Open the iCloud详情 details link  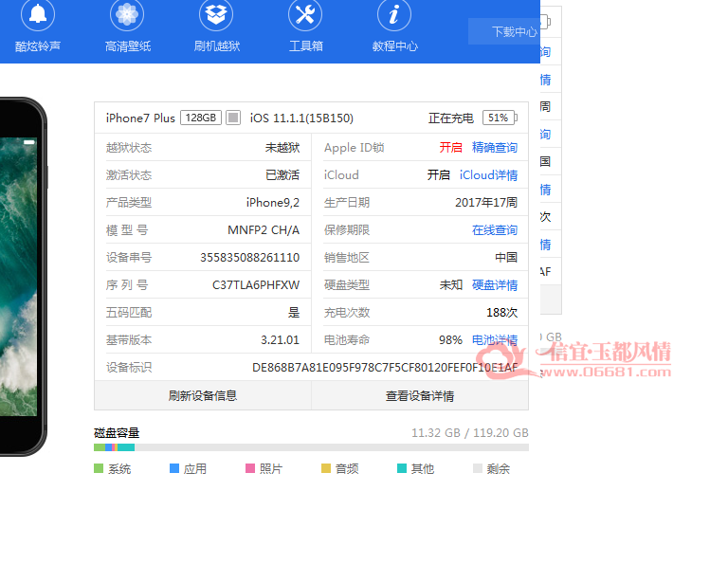point(488,175)
